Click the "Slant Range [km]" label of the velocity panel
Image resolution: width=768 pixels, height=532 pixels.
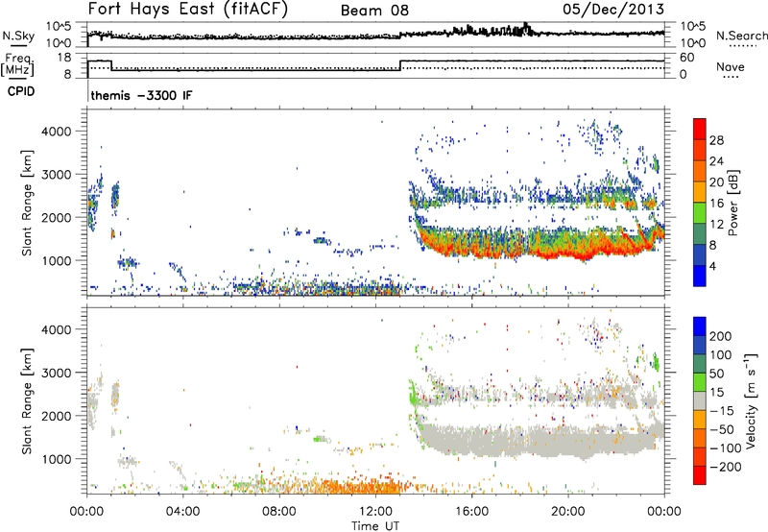tap(27, 401)
